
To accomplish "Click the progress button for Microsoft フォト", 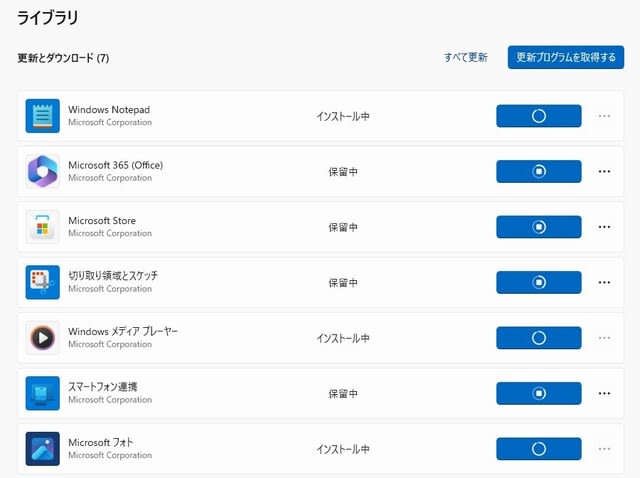I will pos(539,449).
